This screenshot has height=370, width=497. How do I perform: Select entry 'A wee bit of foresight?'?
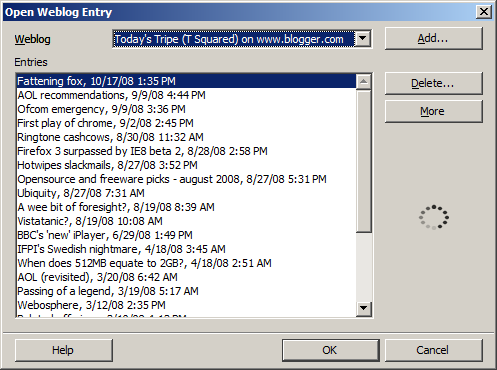[186, 207]
